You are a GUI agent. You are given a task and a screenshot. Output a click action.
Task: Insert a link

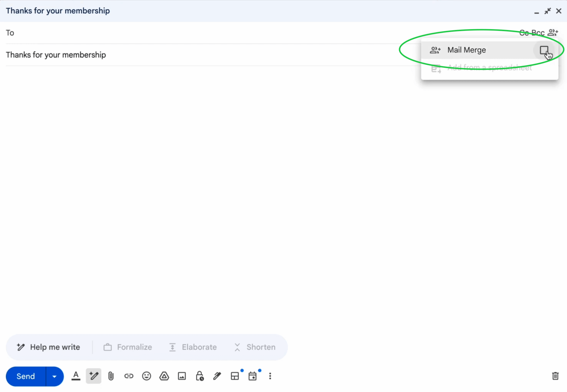(x=129, y=376)
